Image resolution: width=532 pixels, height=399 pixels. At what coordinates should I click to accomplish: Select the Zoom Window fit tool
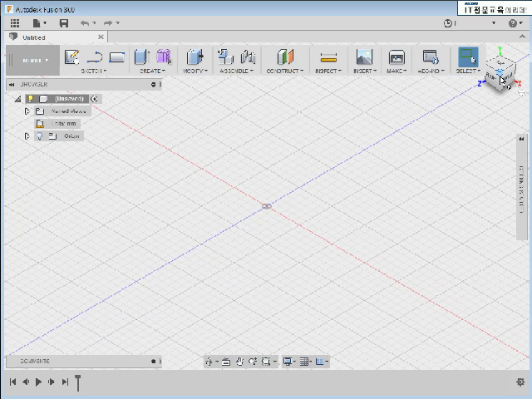pos(266,362)
